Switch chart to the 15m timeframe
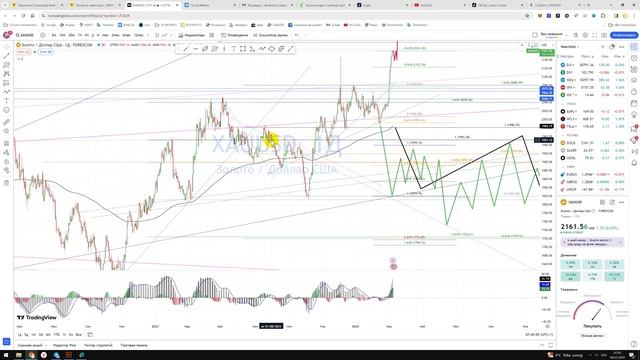The image size is (640, 360). click(x=62, y=35)
